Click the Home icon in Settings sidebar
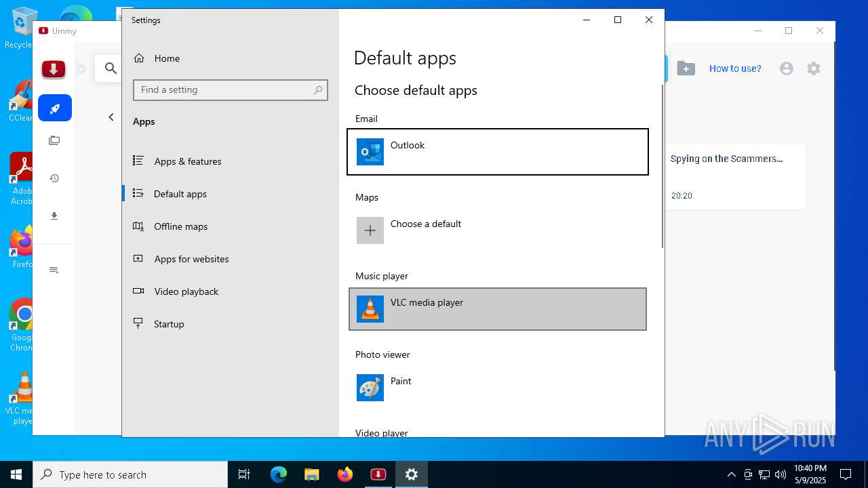Screen dimensions: 868x488 139,58
